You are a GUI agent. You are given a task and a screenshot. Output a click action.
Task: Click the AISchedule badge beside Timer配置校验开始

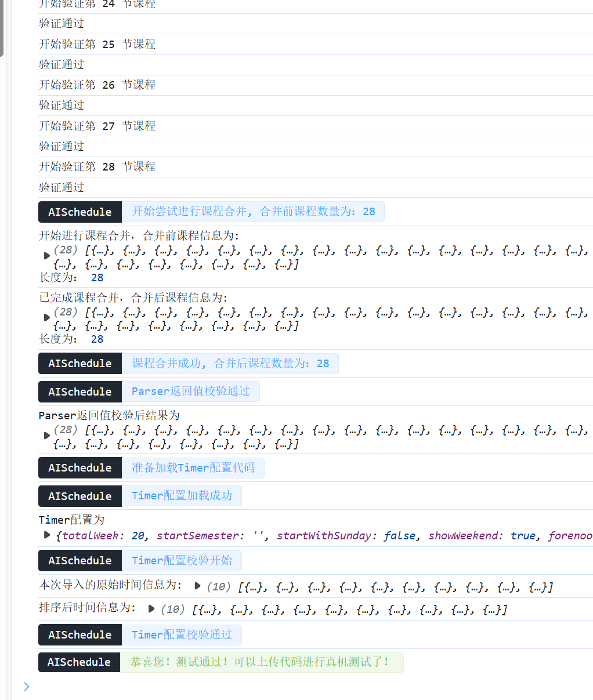coord(79,560)
